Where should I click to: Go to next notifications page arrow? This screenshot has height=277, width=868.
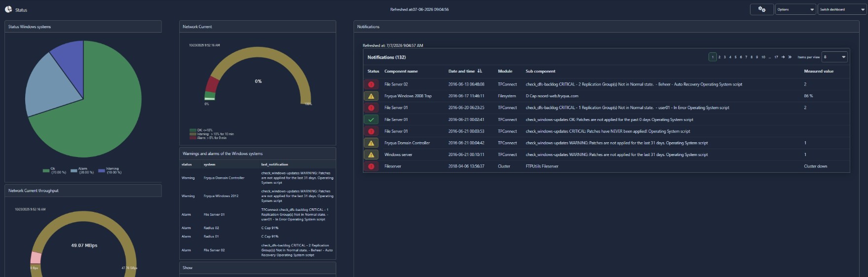click(783, 57)
